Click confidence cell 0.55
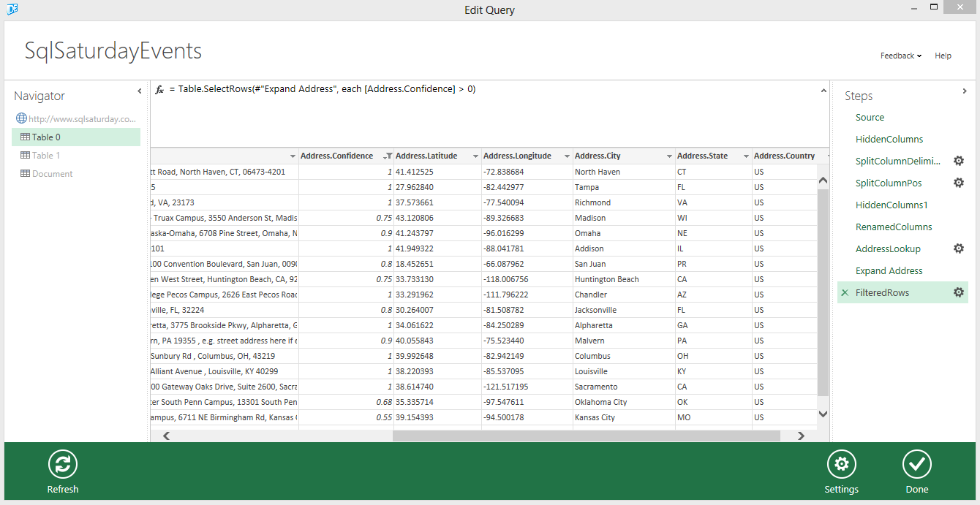Screen dimensions: 980x505 pos(346,417)
